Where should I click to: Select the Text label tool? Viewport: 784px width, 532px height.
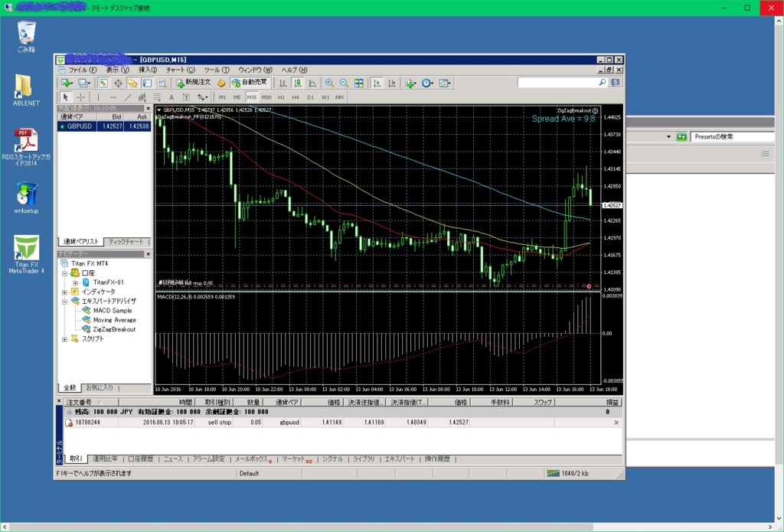coord(186,96)
